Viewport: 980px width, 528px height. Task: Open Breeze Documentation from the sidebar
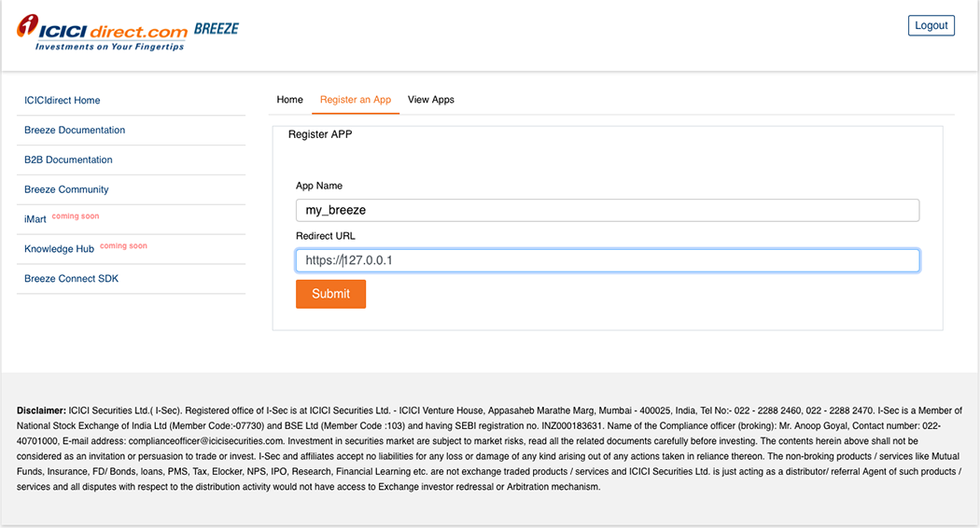pyautogui.click(x=75, y=131)
